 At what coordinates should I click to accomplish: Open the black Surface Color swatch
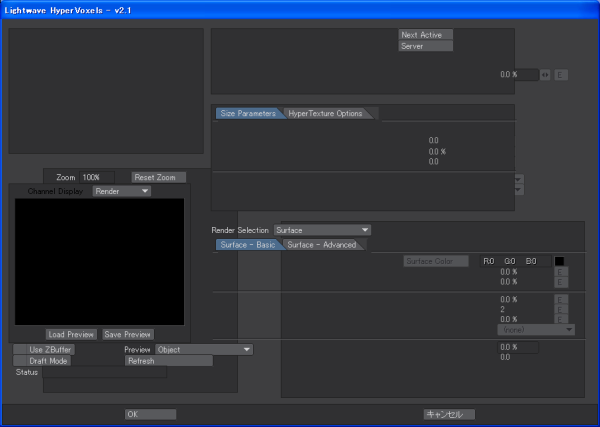559,261
